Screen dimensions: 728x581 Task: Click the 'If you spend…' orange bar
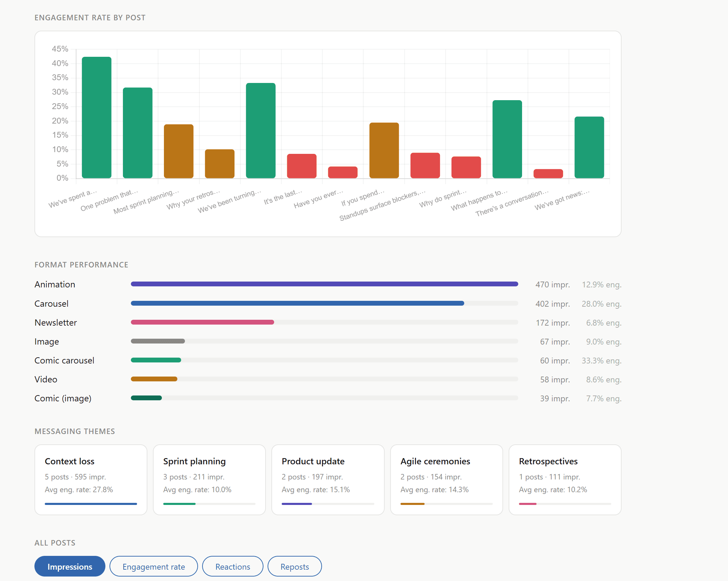[x=384, y=150]
